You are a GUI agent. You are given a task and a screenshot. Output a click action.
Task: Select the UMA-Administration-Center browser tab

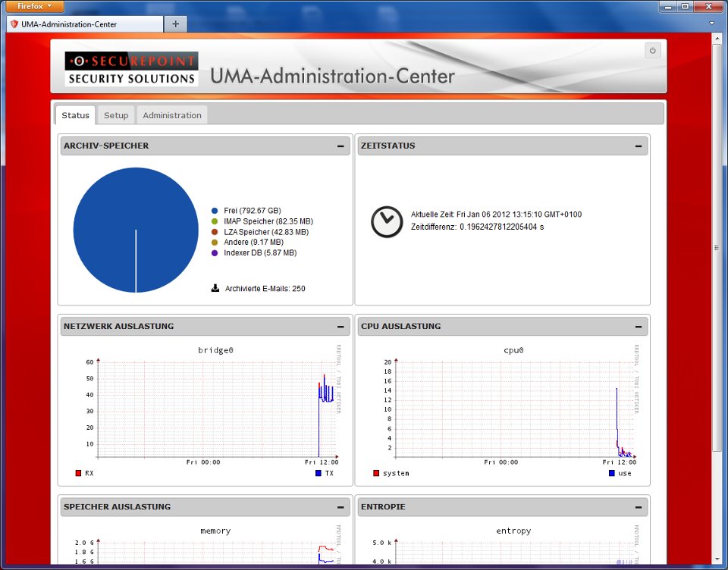click(x=85, y=24)
